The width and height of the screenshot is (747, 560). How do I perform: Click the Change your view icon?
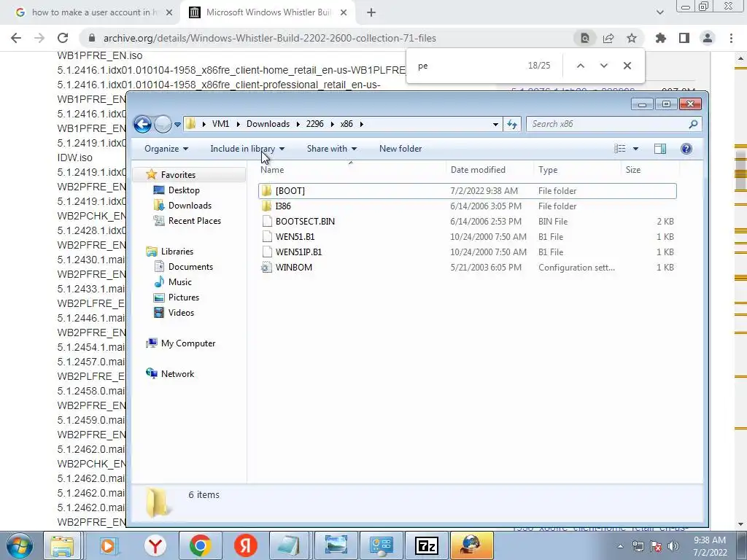(620, 149)
